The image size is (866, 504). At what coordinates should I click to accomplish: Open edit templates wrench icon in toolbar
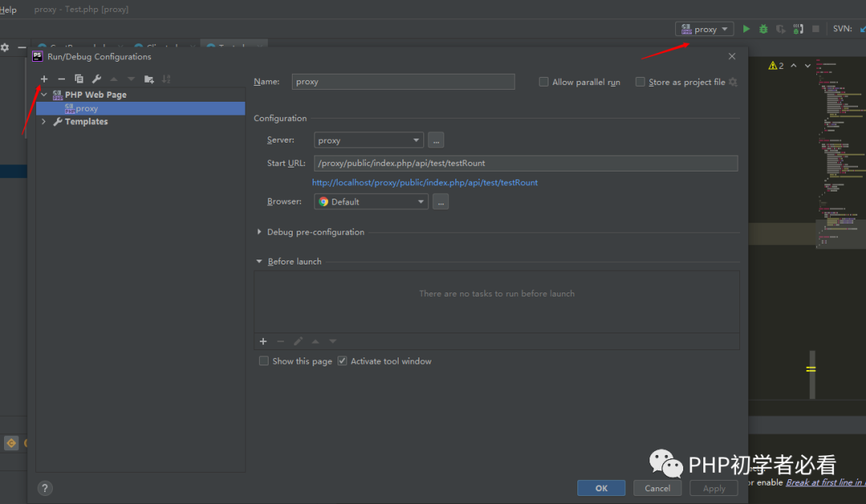[x=97, y=79]
